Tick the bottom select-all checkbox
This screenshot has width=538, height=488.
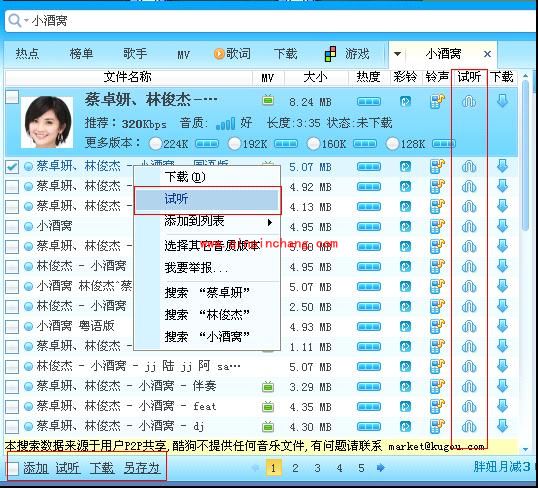13,468
